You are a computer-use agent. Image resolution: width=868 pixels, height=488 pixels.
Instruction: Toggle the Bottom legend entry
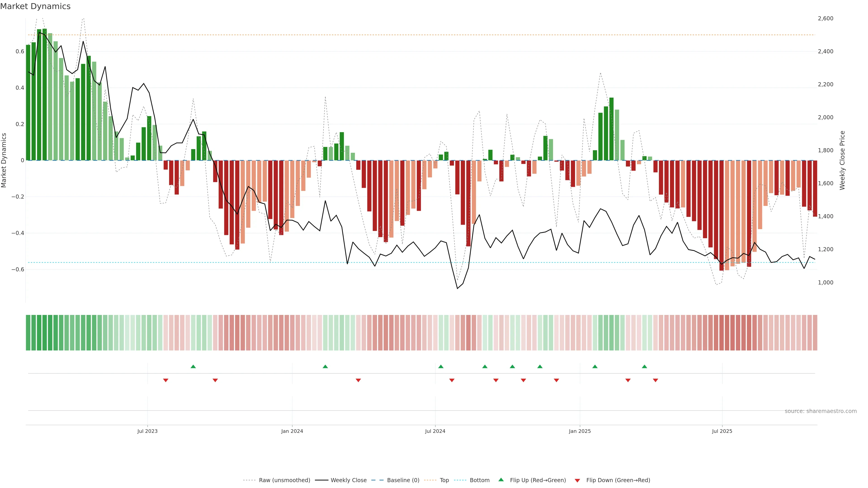tap(479, 480)
